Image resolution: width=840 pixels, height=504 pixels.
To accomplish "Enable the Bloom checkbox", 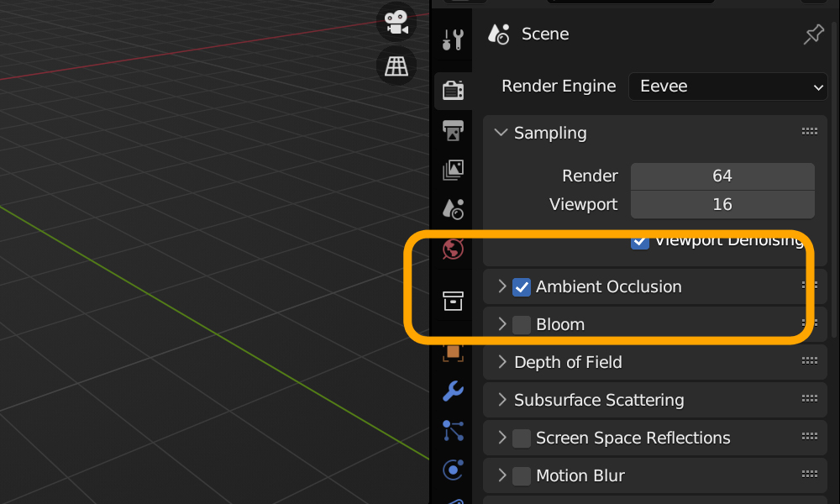I will (x=522, y=324).
